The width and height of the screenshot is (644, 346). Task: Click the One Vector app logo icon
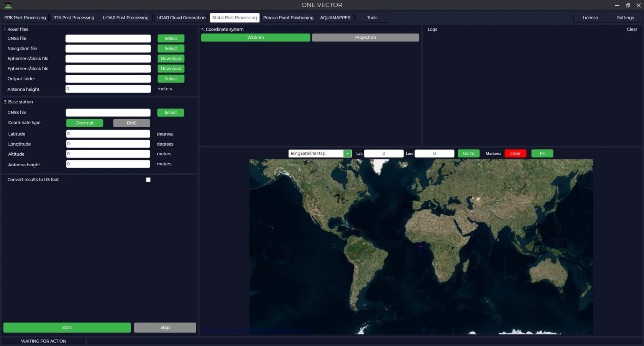pos(8,5)
